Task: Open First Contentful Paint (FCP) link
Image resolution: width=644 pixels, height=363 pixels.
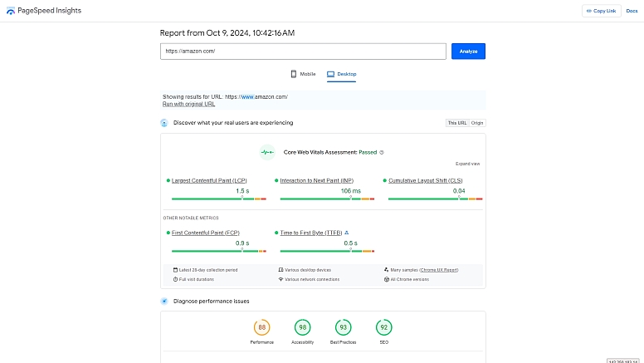Action: point(205,233)
